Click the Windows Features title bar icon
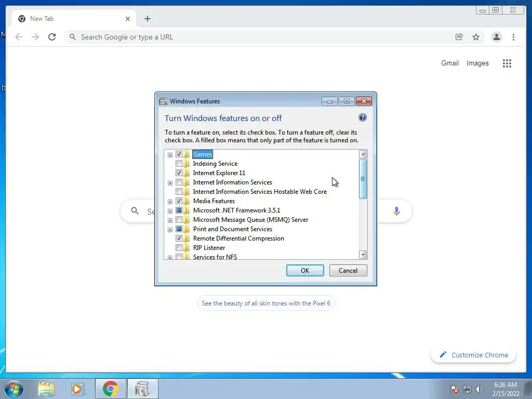Image resolution: width=532 pixels, height=399 pixels. click(163, 101)
